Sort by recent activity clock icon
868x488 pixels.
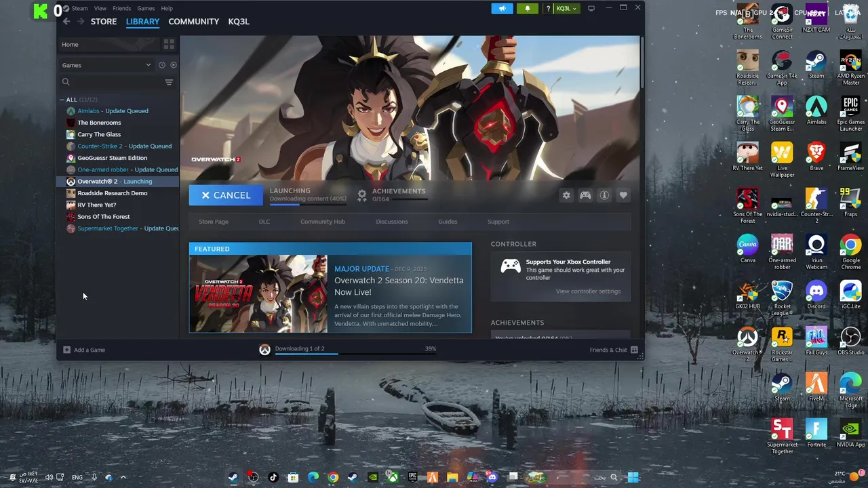[161, 65]
